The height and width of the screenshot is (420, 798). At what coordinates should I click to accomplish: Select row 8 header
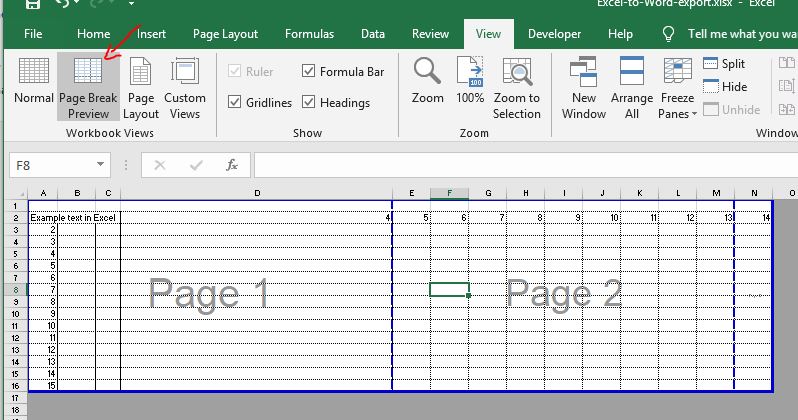tap(16, 290)
